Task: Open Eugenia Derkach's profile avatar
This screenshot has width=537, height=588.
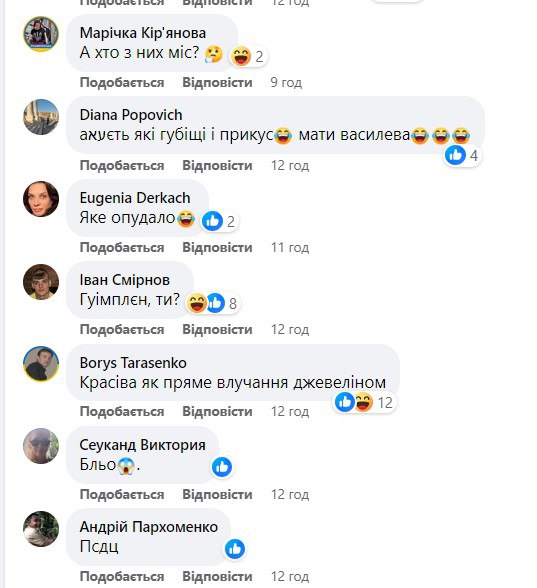Action: pos(41,199)
